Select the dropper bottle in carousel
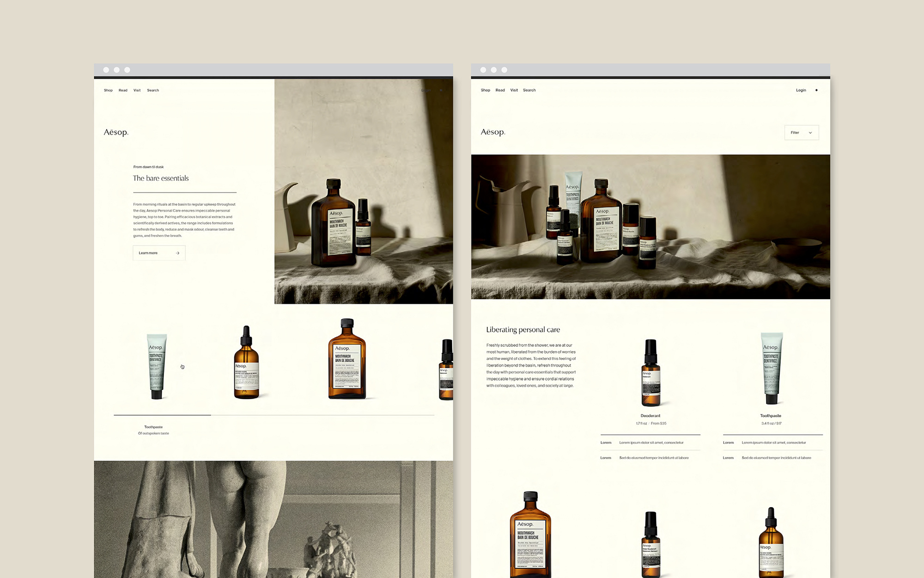The height and width of the screenshot is (578, 924). click(246, 363)
